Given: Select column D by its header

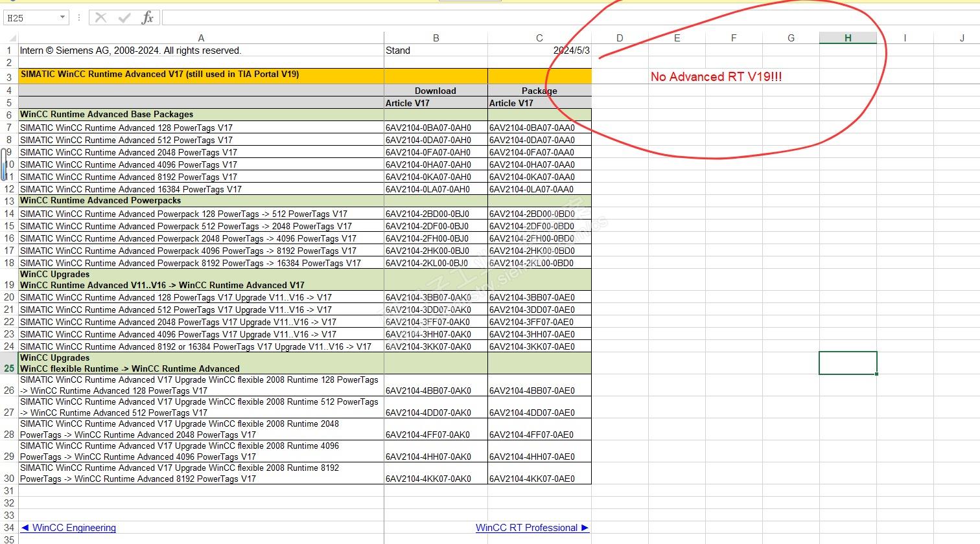Looking at the screenshot, I should [620, 38].
